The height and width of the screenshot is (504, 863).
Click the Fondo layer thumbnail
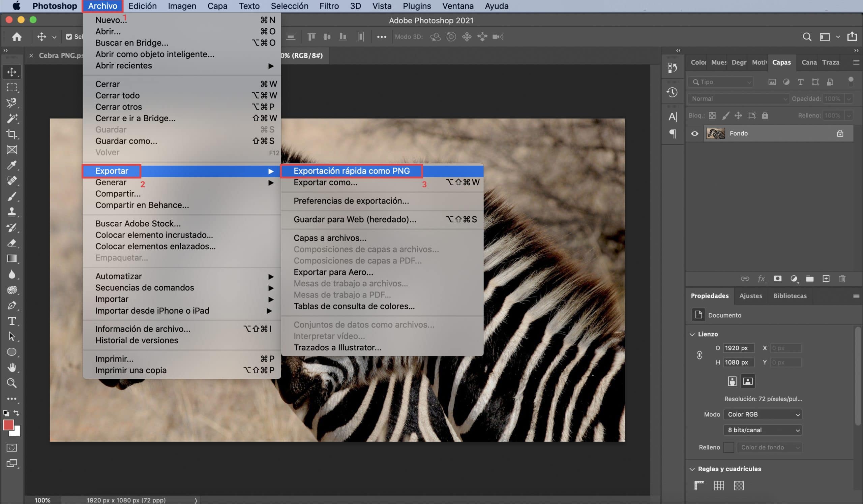click(715, 133)
